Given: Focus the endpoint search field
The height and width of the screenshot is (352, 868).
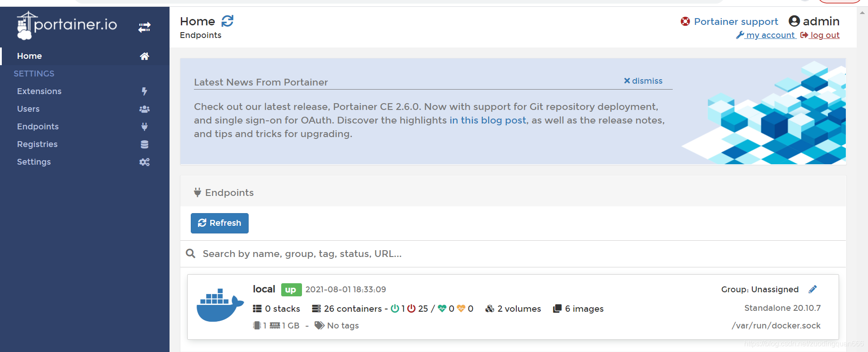Looking at the screenshot, I should (x=520, y=254).
